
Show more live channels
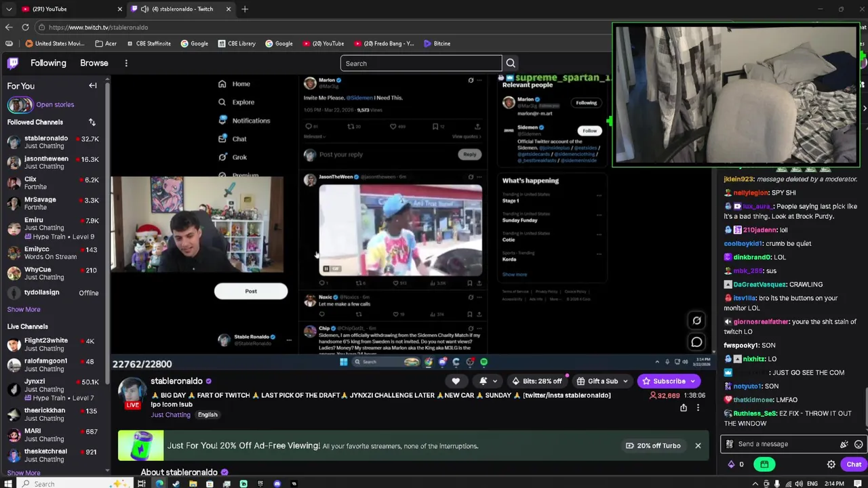pos(24,472)
